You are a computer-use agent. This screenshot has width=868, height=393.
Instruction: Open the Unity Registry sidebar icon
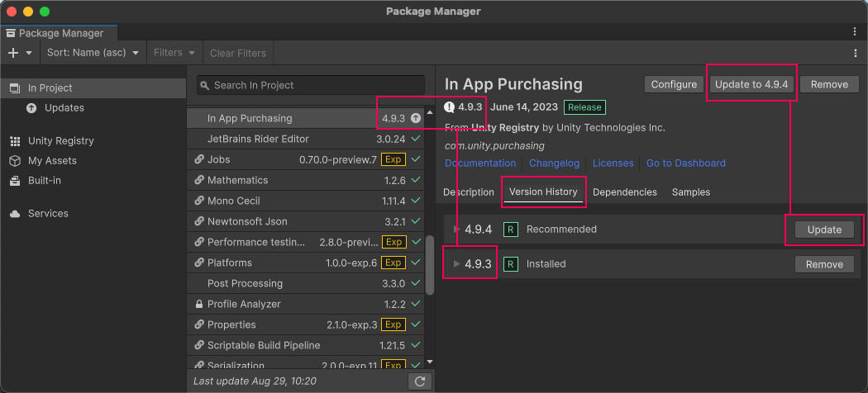coord(15,141)
